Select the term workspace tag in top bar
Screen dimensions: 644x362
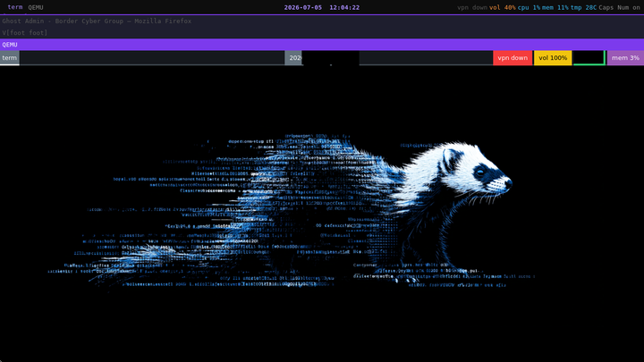(15, 7)
